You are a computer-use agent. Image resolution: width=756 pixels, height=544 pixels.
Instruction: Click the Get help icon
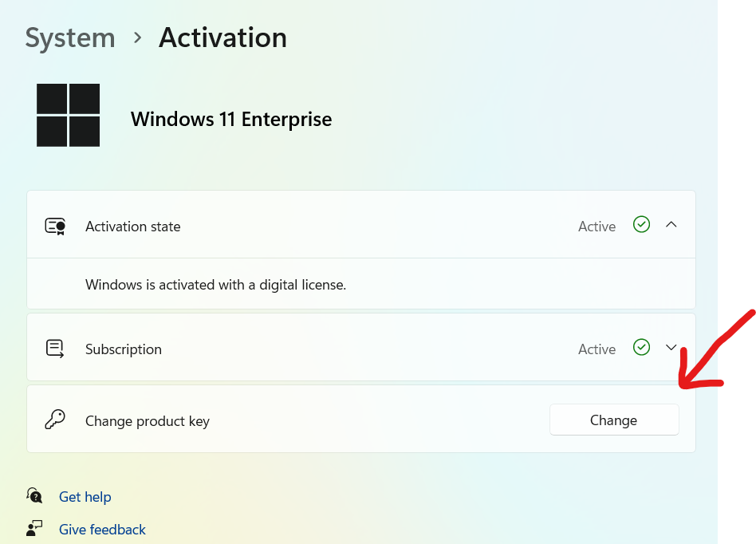34,496
